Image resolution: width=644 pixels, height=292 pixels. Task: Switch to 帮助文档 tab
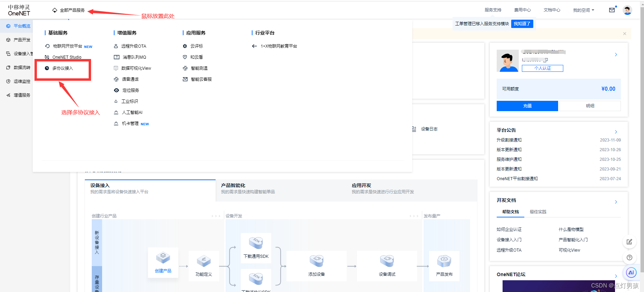[x=511, y=212]
